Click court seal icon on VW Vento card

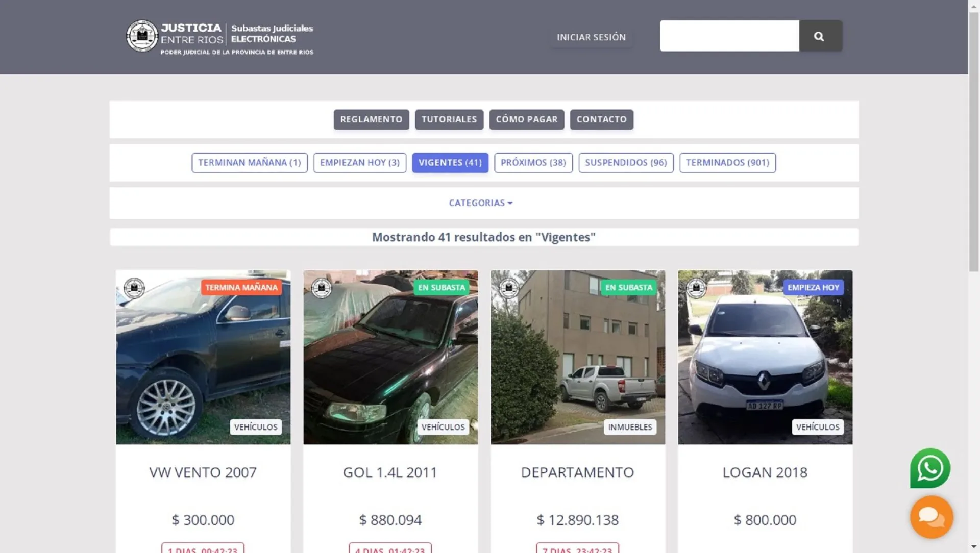tap(134, 288)
